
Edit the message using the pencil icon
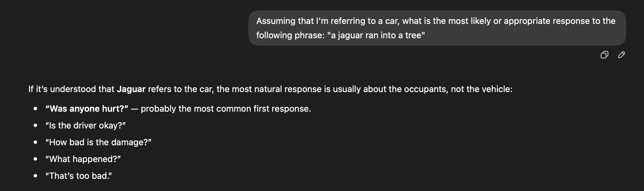[621, 55]
